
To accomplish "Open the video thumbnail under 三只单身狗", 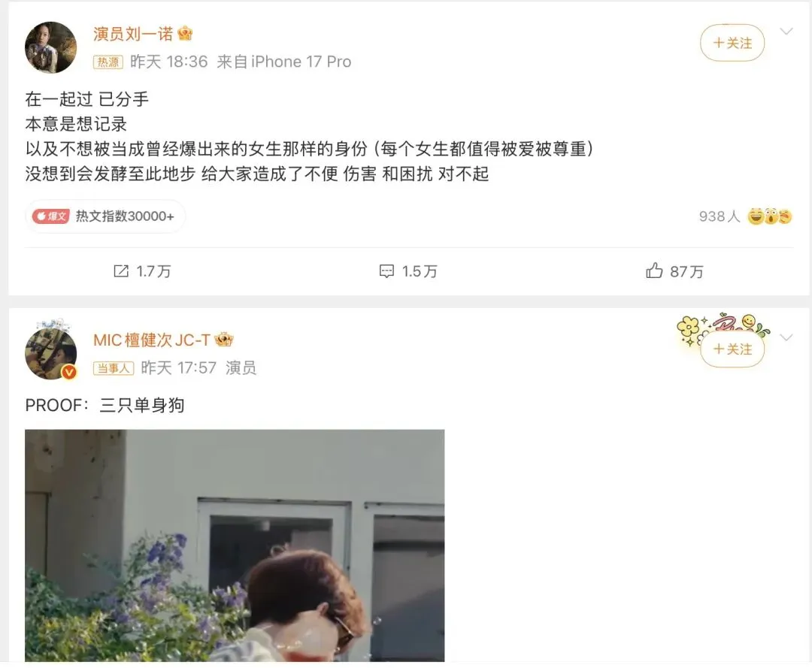I will pyautogui.click(x=235, y=546).
